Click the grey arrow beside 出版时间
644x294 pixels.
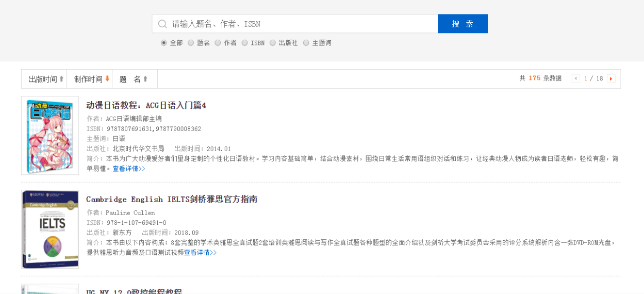[x=61, y=79]
